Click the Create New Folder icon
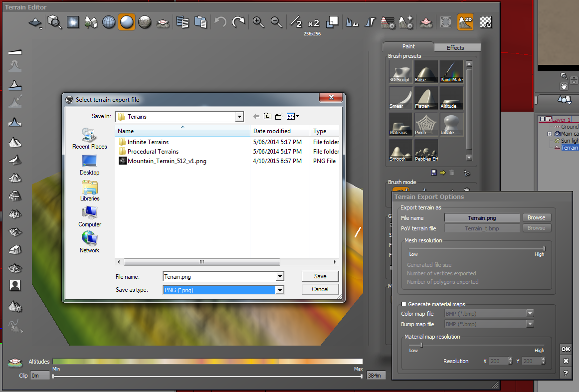This screenshot has height=392, width=579. (x=279, y=116)
